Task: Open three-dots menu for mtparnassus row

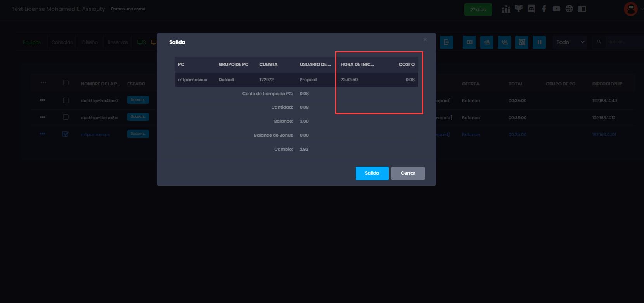Action: (42, 134)
